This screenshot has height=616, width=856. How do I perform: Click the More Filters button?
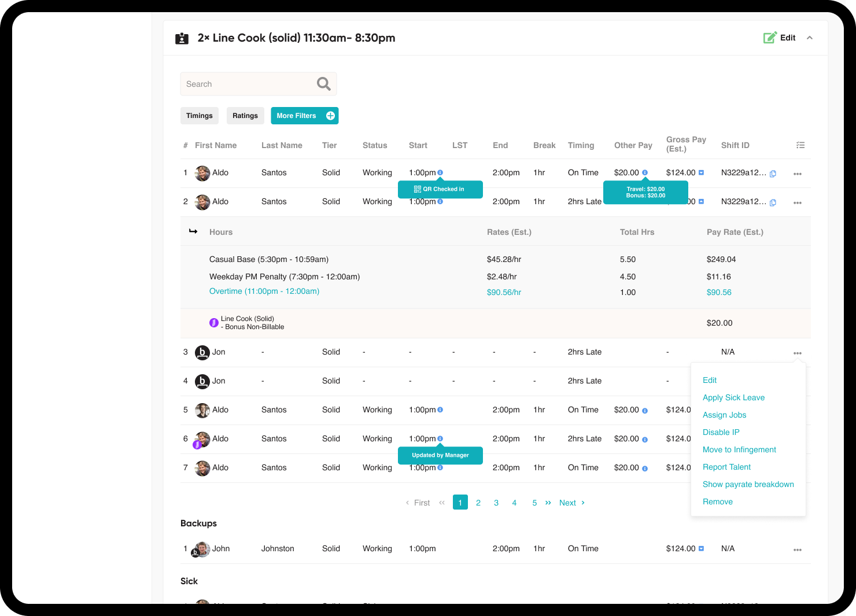(x=305, y=116)
